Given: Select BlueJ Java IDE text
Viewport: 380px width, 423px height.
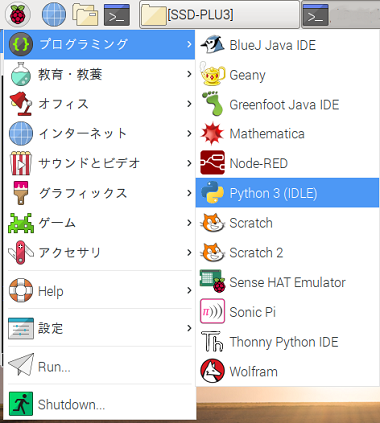Looking at the screenshot, I should point(272,45).
